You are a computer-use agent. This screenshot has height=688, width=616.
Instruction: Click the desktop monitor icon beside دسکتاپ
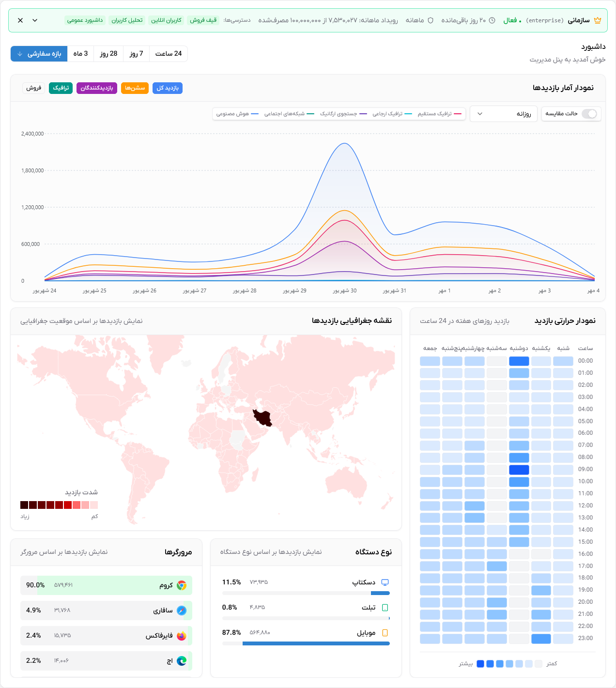pyautogui.click(x=385, y=582)
